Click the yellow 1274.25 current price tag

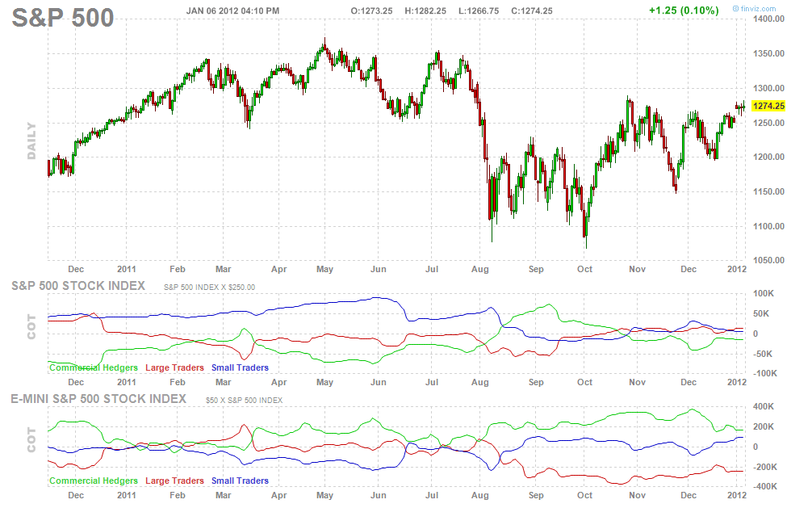[768, 106]
